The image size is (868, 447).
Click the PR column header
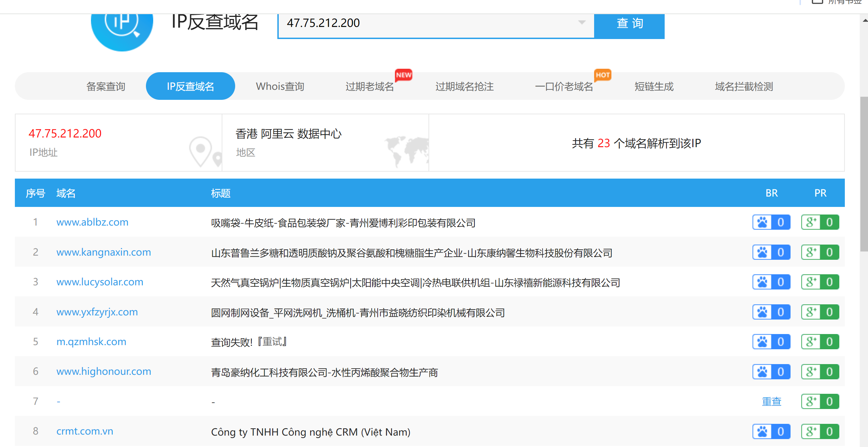[x=820, y=193]
